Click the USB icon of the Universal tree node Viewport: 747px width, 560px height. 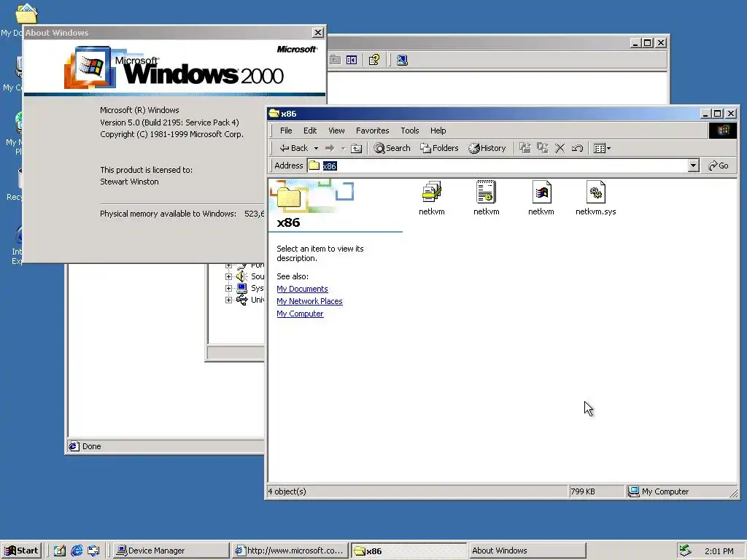tap(242, 300)
